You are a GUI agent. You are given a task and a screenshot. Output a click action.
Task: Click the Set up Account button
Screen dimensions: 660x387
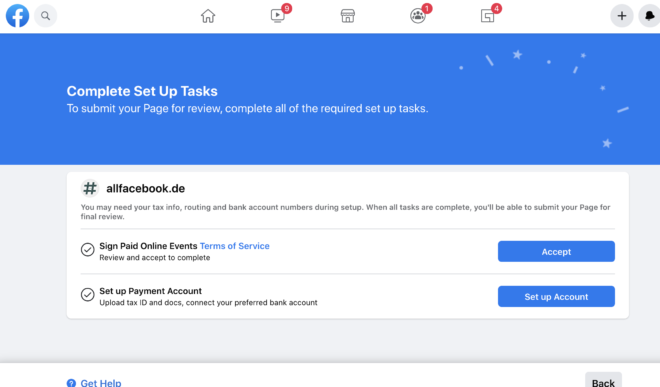[556, 296]
